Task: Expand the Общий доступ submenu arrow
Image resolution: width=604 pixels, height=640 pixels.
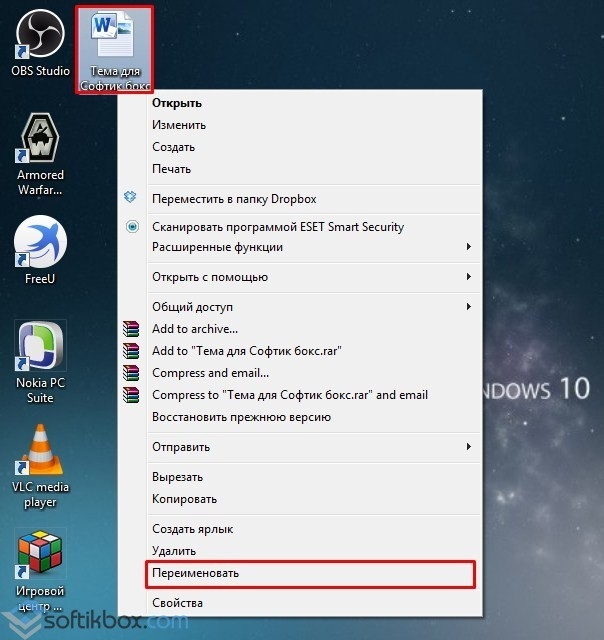Action: tap(469, 307)
